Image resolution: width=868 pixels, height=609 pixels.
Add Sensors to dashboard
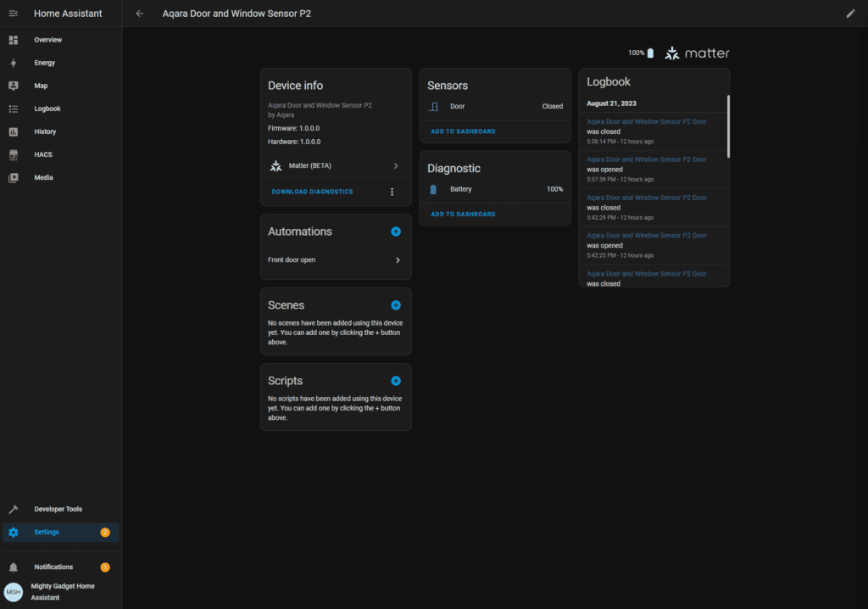pos(463,131)
